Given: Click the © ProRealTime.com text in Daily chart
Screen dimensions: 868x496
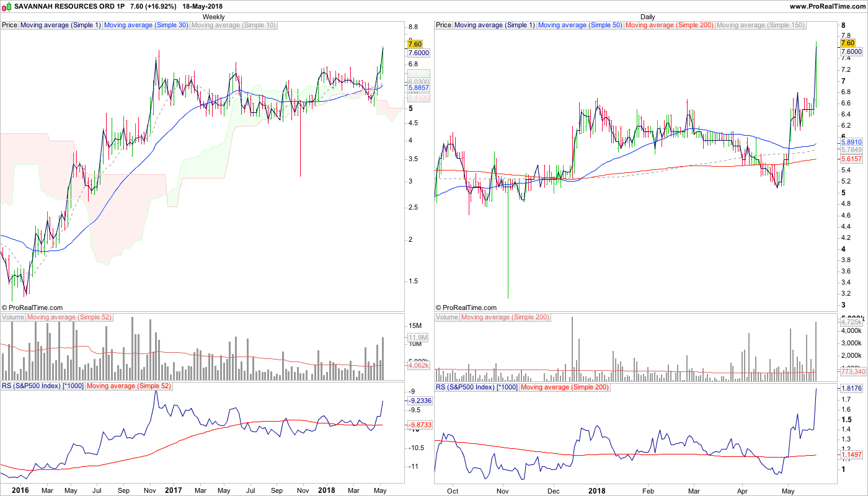Looking at the screenshot, I should 466,308.
